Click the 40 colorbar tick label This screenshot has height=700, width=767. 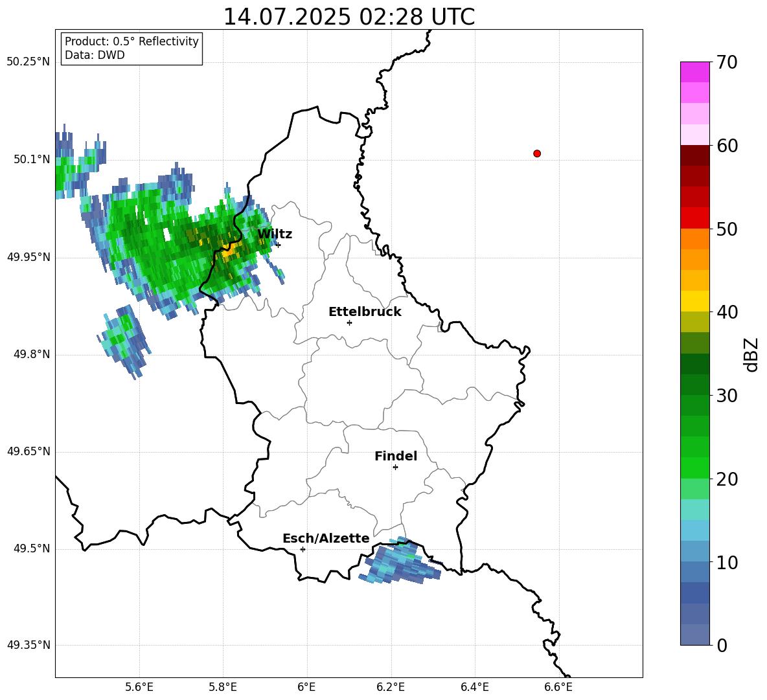(x=727, y=312)
